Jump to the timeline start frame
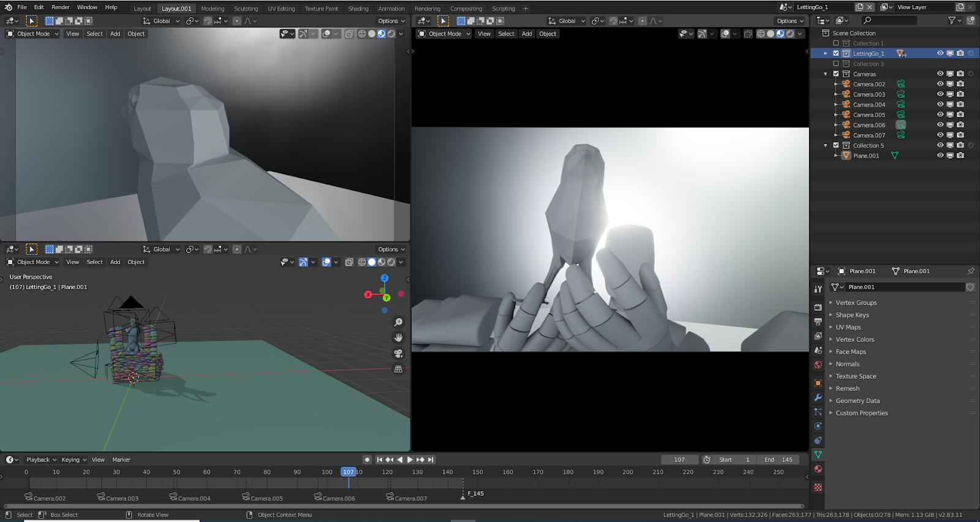980x522 pixels. coord(380,460)
